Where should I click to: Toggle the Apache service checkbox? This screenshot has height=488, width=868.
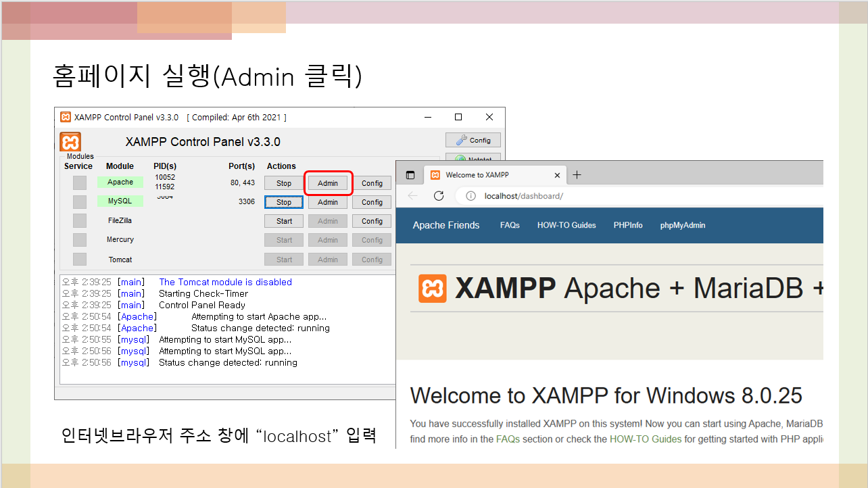80,182
